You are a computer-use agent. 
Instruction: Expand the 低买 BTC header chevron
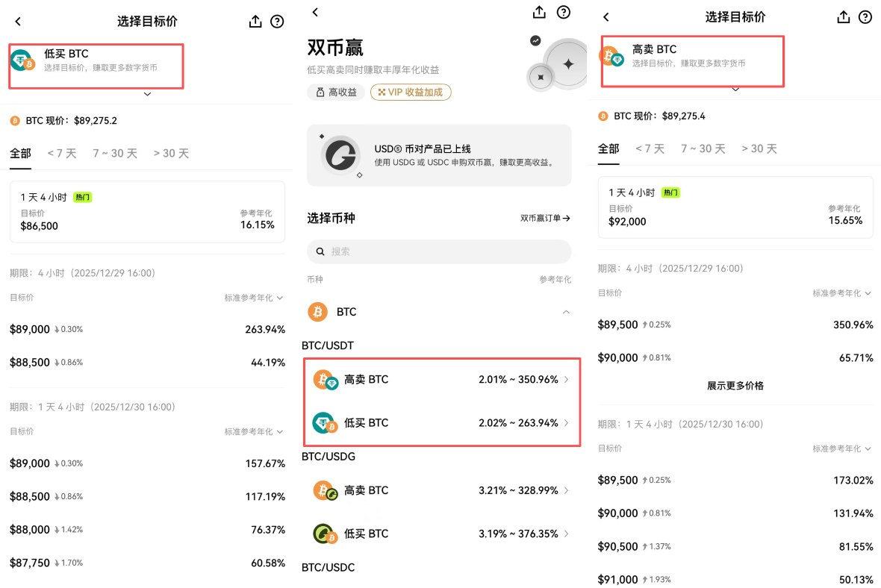(147, 93)
